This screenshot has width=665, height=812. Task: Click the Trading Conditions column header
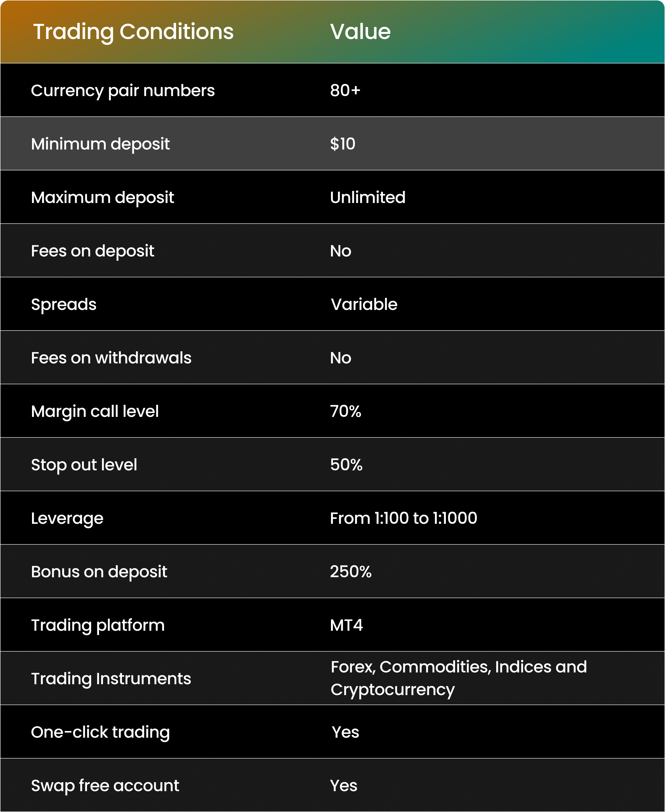[x=133, y=32]
